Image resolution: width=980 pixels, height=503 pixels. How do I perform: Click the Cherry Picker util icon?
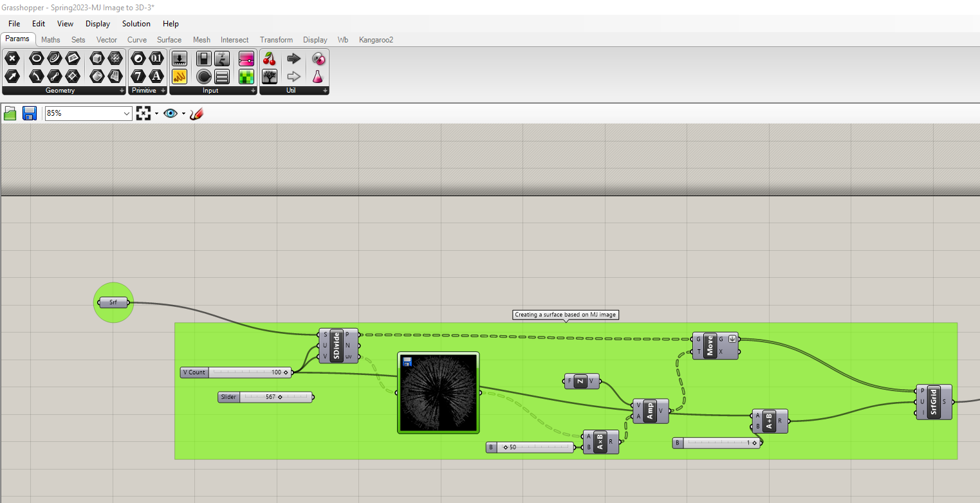tap(270, 59)
